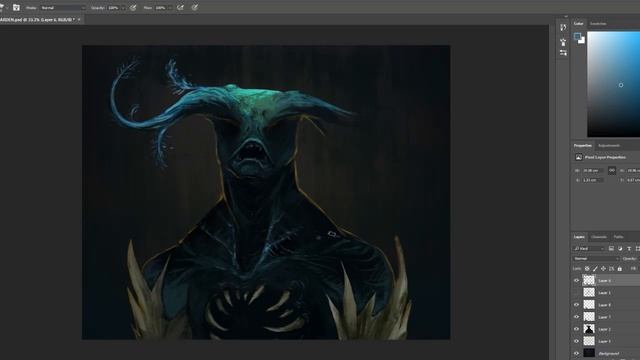Viewport: 640px width, 360px height.
Task: Toggle pressure for opacity icon
Action: 133,7
